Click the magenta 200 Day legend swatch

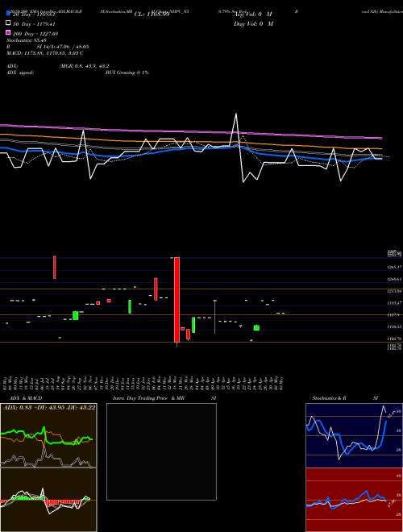tap(8, 32)
